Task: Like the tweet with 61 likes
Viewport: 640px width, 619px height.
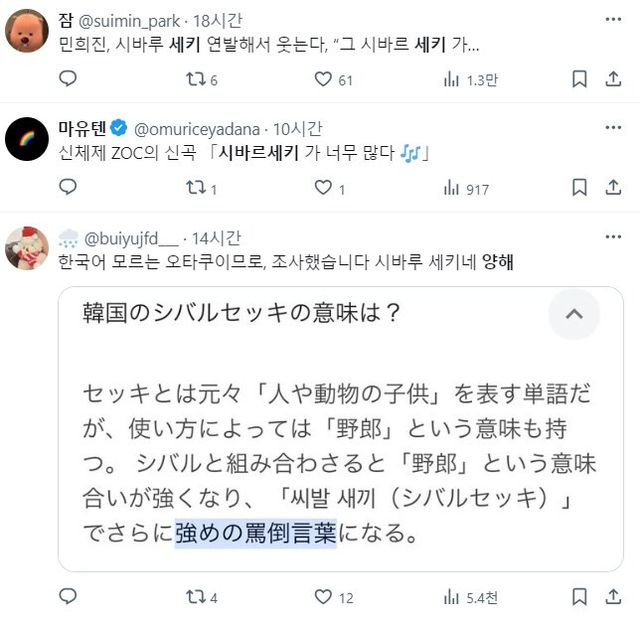Action: [x=323, y=79]
